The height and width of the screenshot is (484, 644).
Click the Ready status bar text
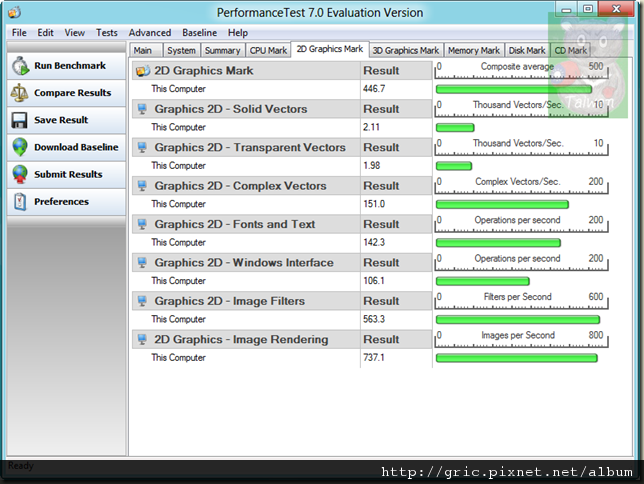point(21,466)
